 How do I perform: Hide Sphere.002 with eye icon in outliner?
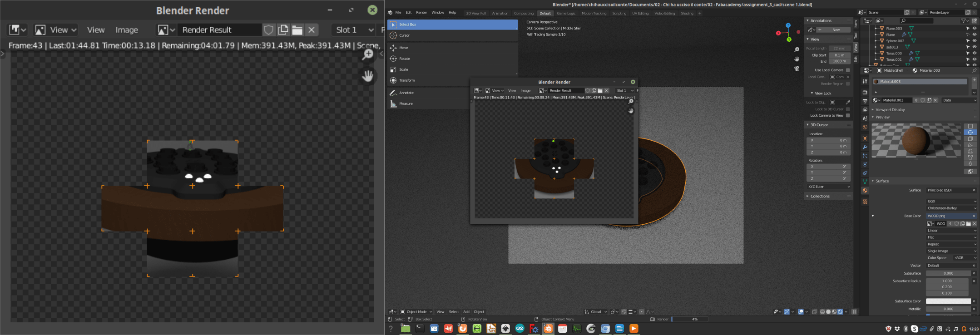[974, 41]
